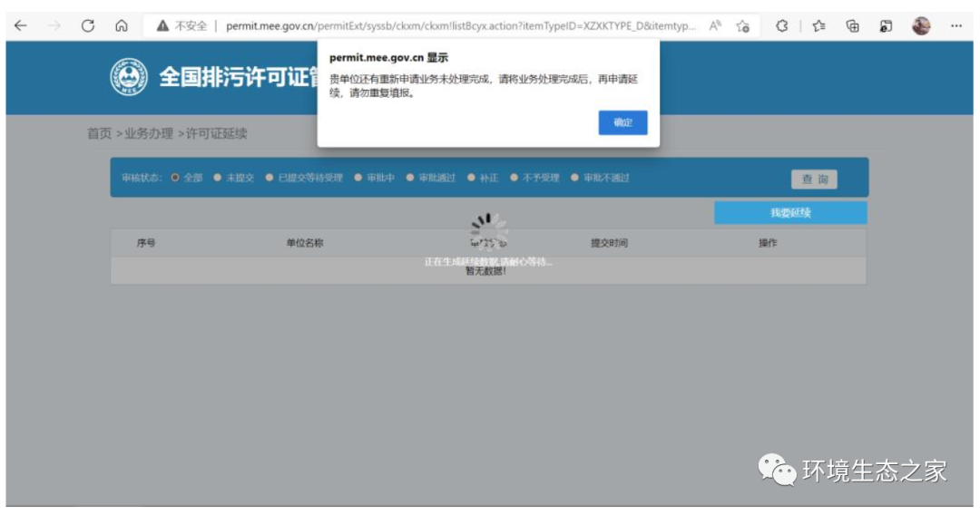Click the 序号 column header
Screen dimensions: 980x515
click(145, 243)
